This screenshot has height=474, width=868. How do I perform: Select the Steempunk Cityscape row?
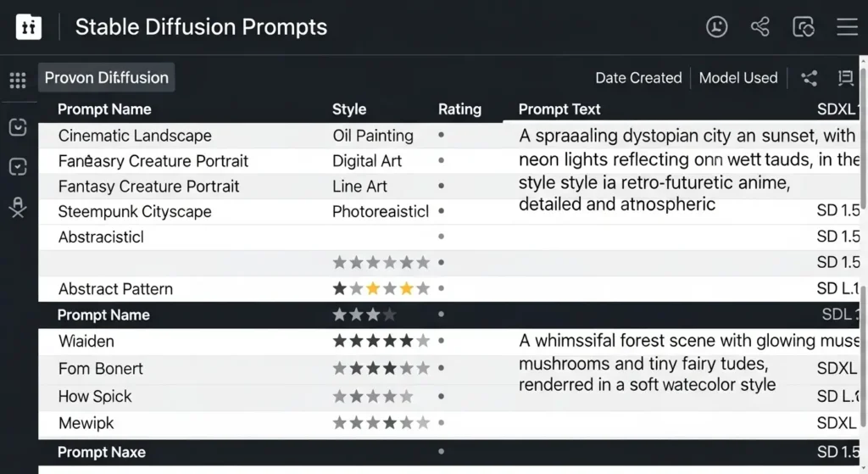(x=135, y=212)
